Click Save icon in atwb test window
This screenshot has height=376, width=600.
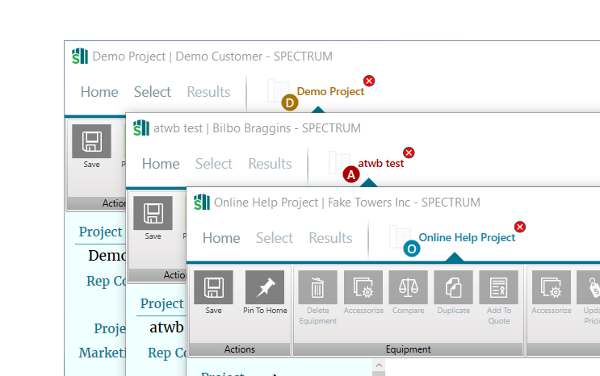click(x=153, y=213)
